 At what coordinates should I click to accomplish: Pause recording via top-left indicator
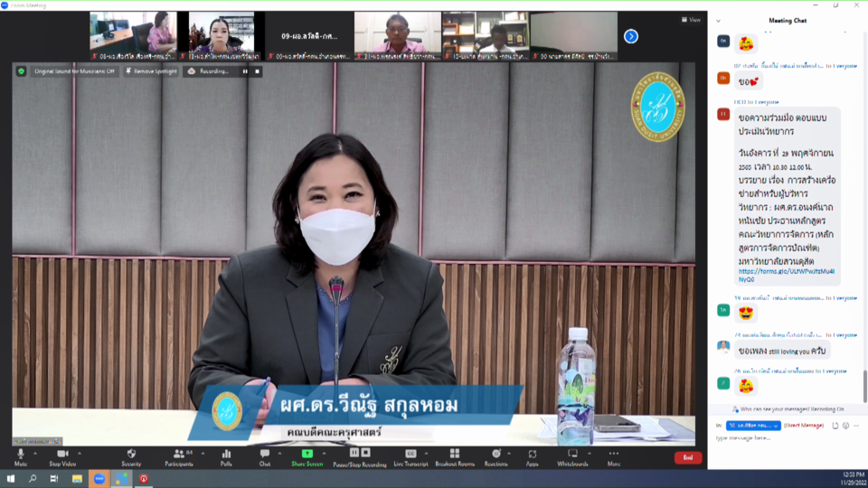pyautogui.click(x=245, y=71)
